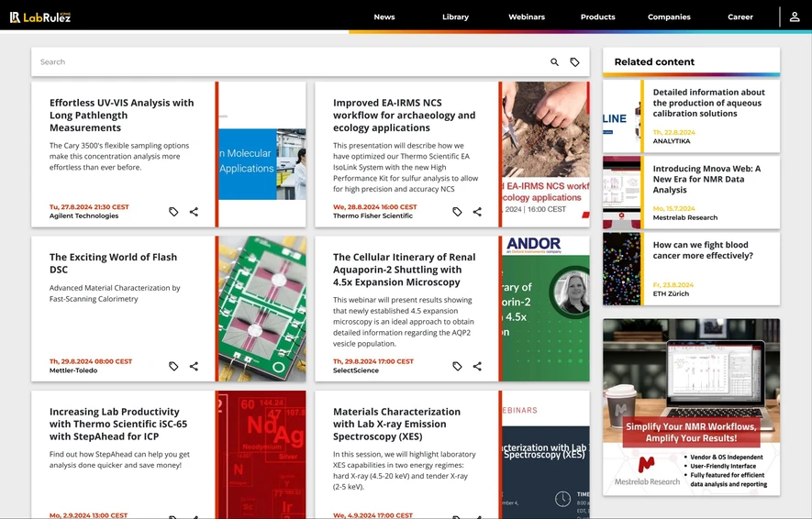
Task: Click the XES webinars dark thumbnail
Action: (x=545, y=454)
